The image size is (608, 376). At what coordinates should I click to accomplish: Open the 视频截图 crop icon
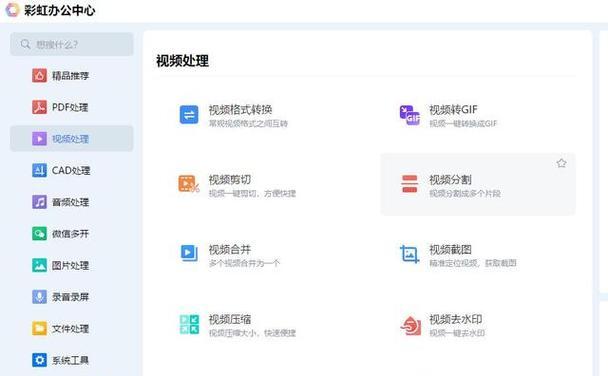[x=409, y=254]
